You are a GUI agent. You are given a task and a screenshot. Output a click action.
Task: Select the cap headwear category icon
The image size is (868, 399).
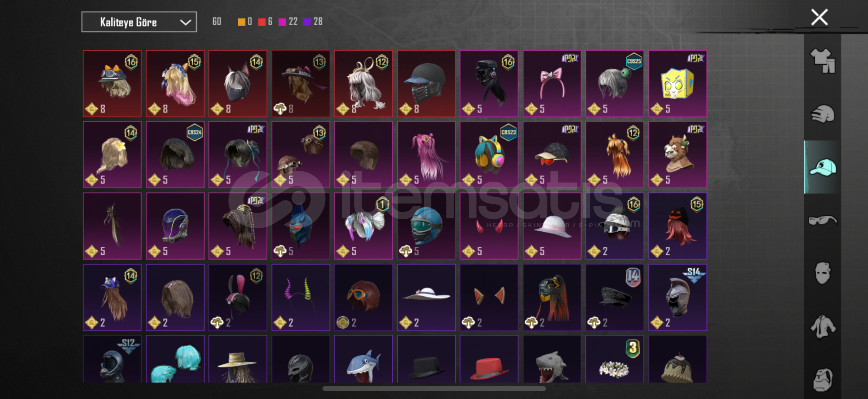[823, 167]
